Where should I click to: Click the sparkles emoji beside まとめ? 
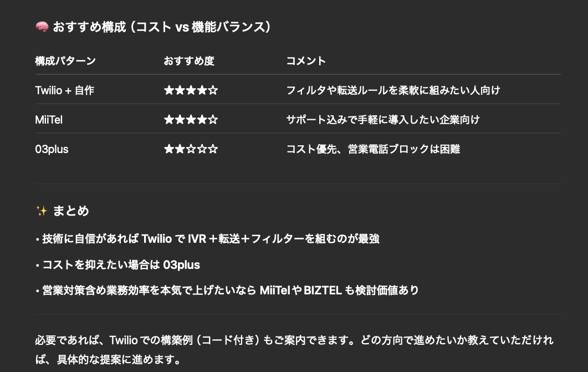click(42, 211)
